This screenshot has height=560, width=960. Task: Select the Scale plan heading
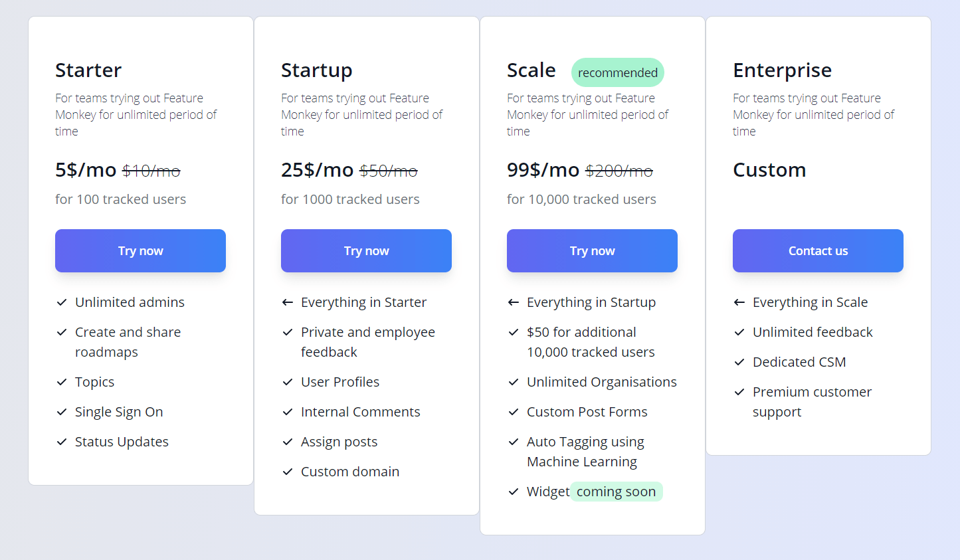point(531,70)
